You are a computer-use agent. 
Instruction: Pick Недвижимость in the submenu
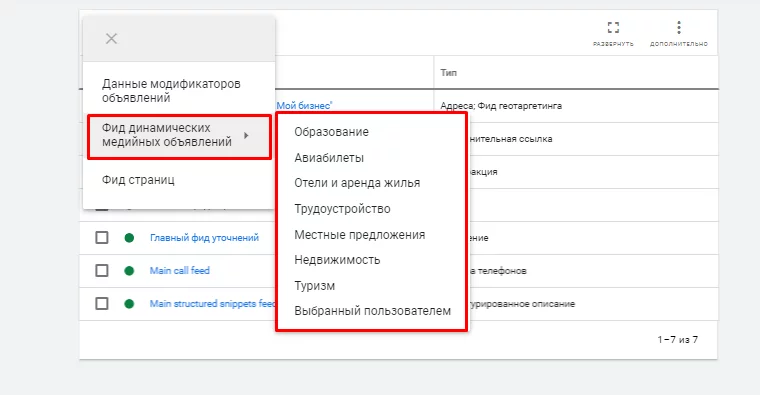337,260
